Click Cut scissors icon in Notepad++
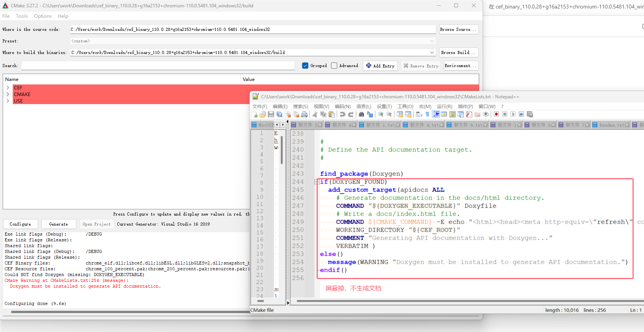 pos(315,114)
